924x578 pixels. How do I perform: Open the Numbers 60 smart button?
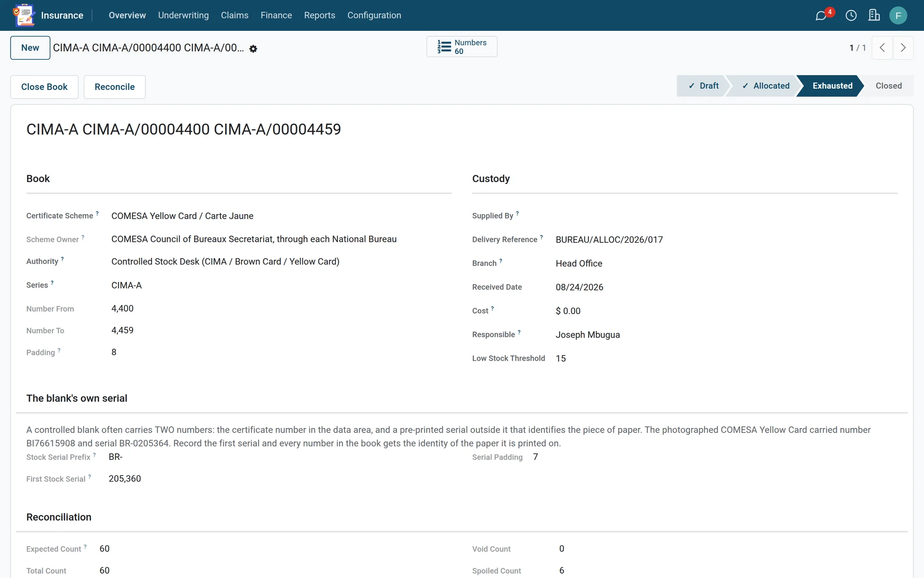point(462,47)
